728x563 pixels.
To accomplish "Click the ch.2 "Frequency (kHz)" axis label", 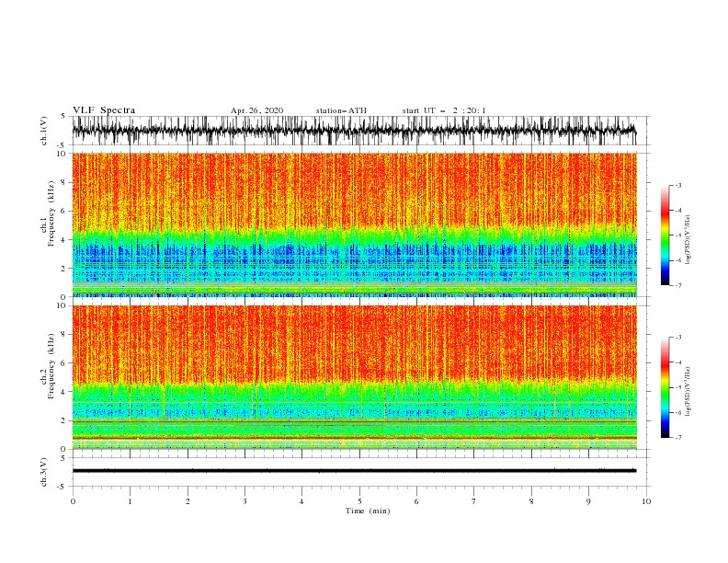I will [51, 366].
